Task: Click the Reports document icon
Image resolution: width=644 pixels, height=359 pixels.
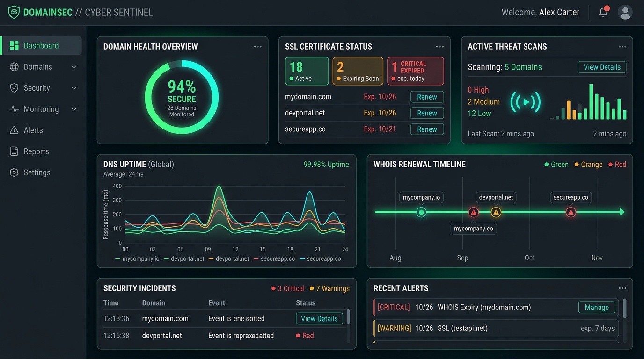Action: (14, 151)
